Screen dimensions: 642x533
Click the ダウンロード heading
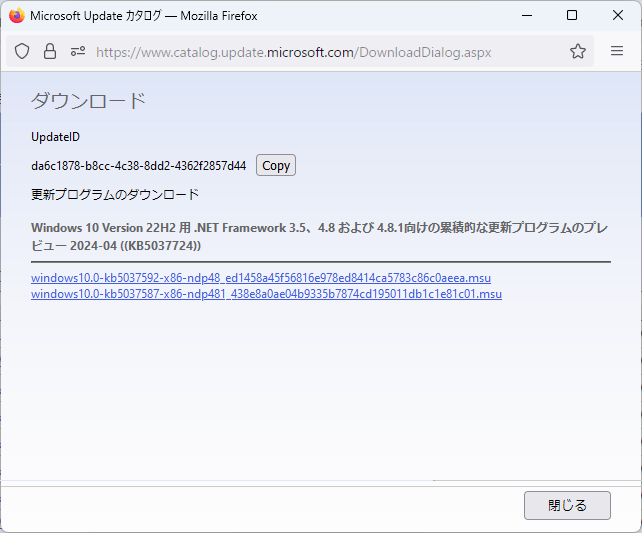tap(88, 101)
